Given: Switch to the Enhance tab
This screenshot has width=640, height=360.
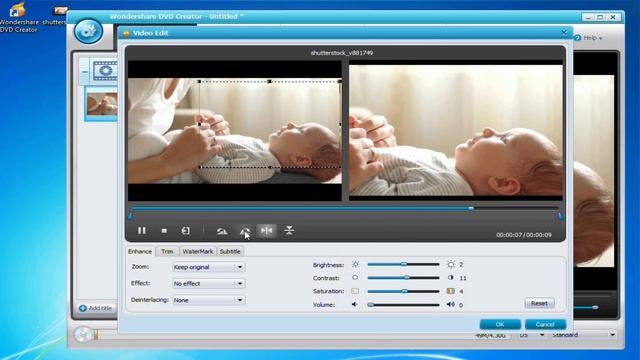Looking at the screenshot, I should 140,251.
